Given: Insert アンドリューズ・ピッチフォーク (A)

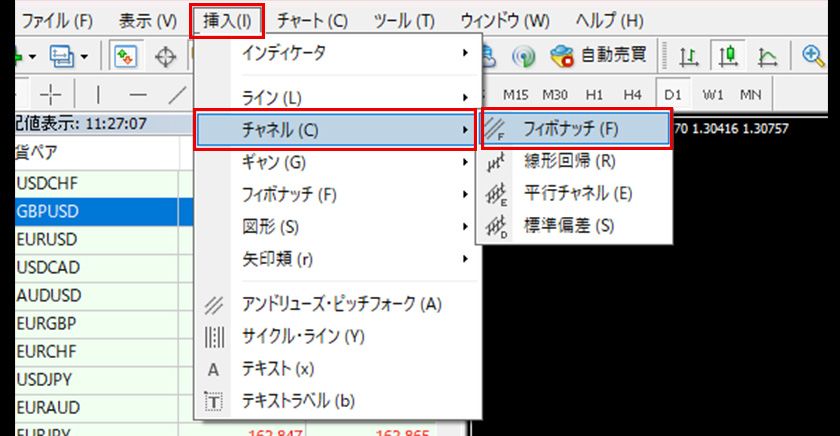Looking at the screenshot, I should (x=338, y=304).
